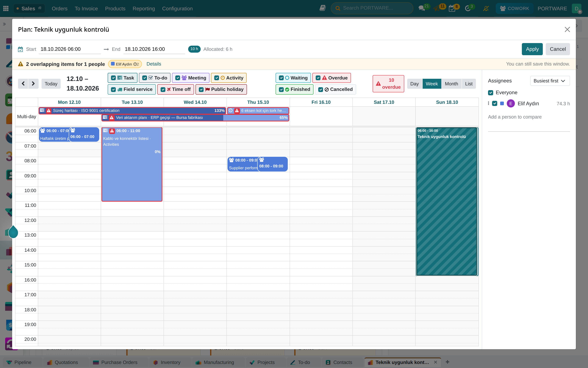The height and width of the screenshot is (368, 588).
Task: Switch to Month view
Action: click(451, 84)
